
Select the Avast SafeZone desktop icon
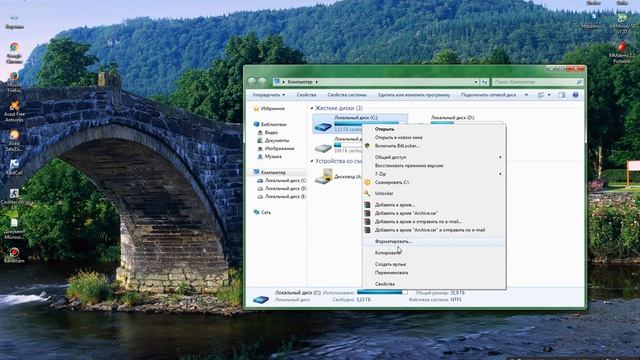(14, 140)
